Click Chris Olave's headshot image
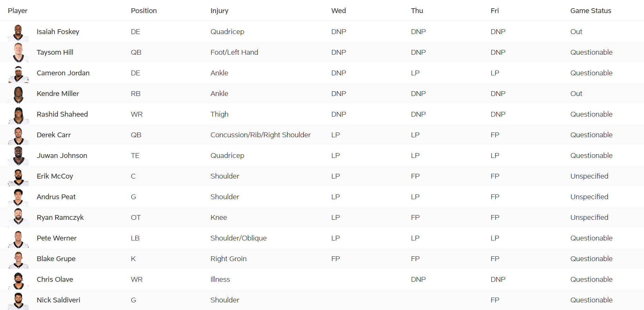The height and width of the screenshot is (310, 644). 18,280
